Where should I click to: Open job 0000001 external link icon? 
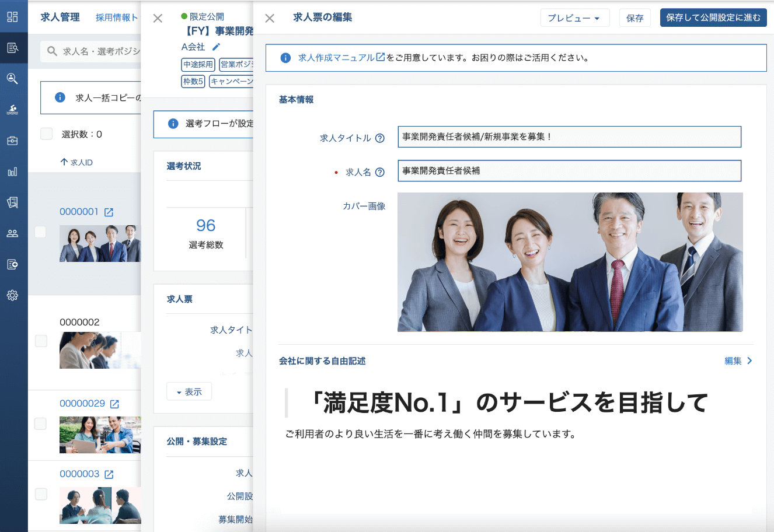click(109, 212)
